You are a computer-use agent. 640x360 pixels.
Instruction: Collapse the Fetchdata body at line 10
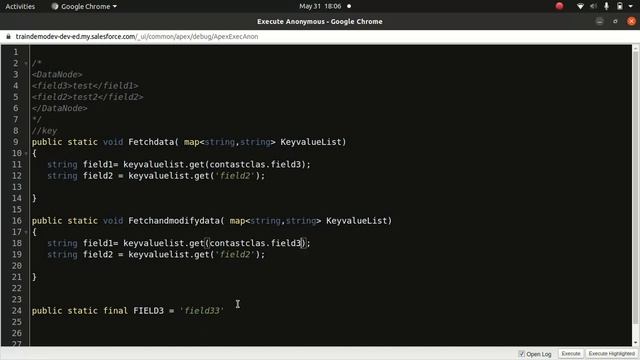pyautogui.click(x=26, y=153)
